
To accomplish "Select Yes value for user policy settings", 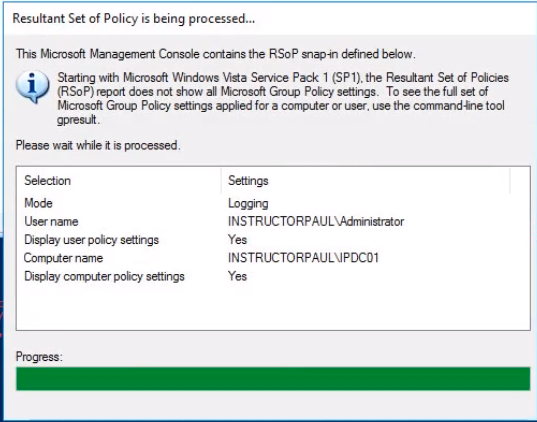I will pos(237,240).
